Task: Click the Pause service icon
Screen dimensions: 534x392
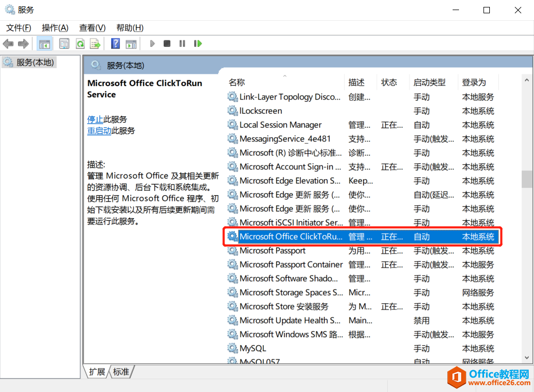Action: tap(182, 44)
